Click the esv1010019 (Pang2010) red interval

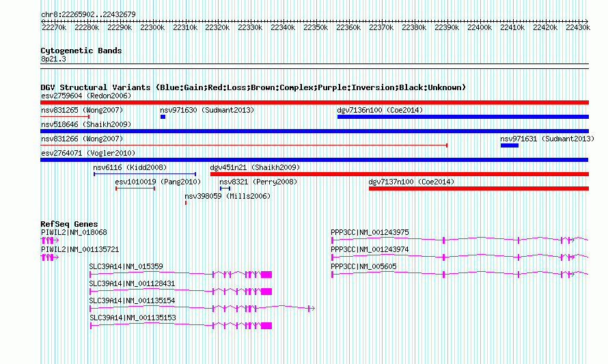coord(135,188)
